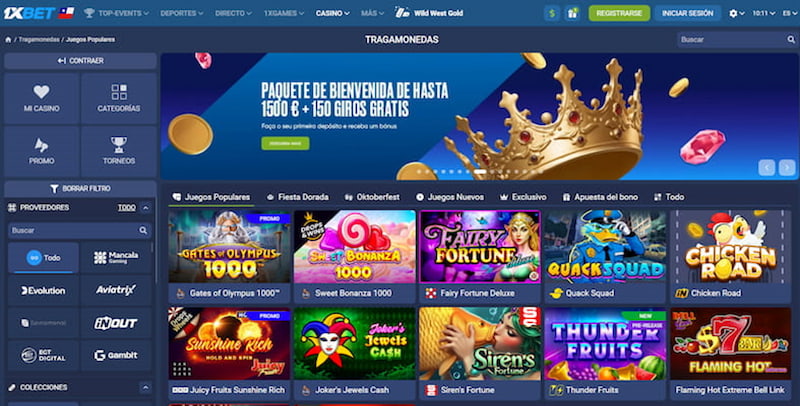
Task: Open Mi Casino heart favorites
Action: click(x=41, y=98)
